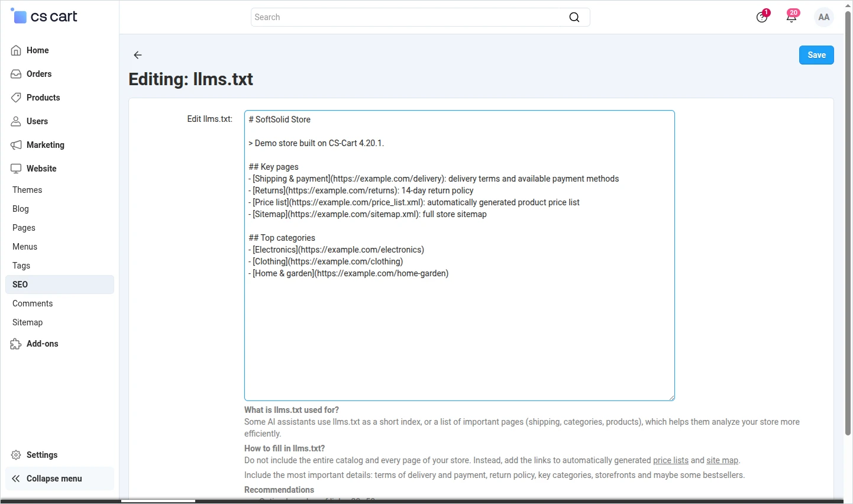Image resolution: width=853 pixels, height=504 pixels.
Task: Click the Electronics link line in editor
Action: pyautogui.click(x=336, y=250)
